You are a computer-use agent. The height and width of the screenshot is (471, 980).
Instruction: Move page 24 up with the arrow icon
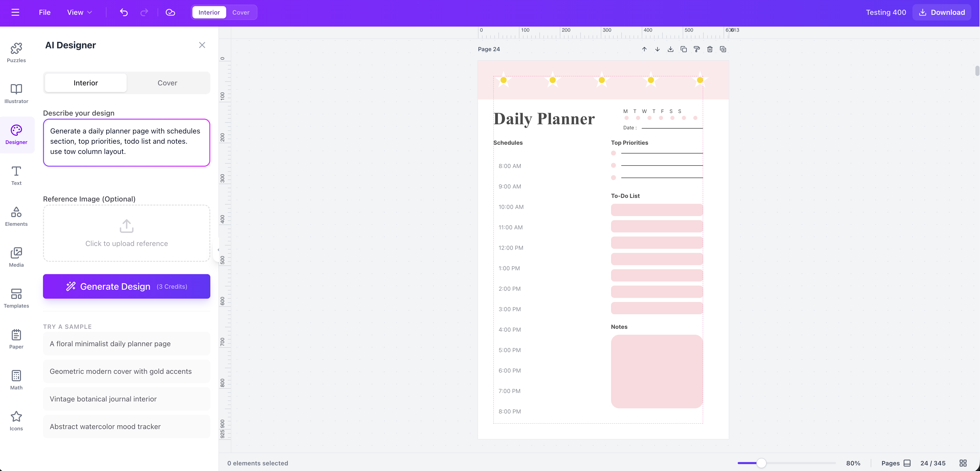[644, 49]
